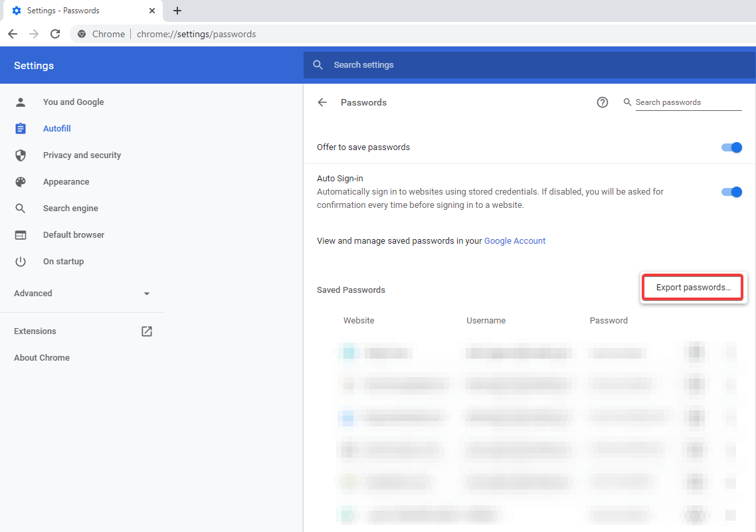This screenshot has height=532, width=756.
Task: Open the Google Account link
Action: click(x=515, y=240)
